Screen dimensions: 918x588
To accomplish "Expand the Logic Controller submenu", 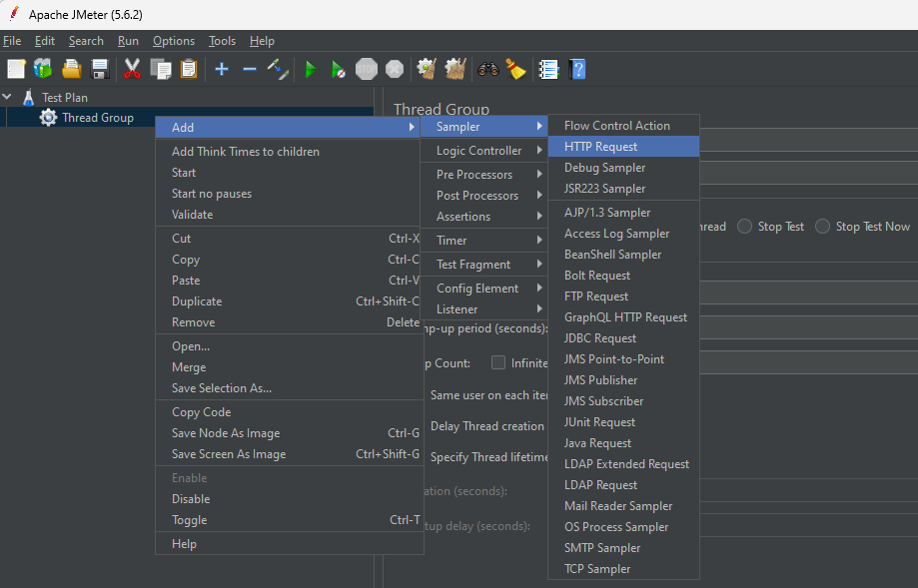I will pos(484,151).
